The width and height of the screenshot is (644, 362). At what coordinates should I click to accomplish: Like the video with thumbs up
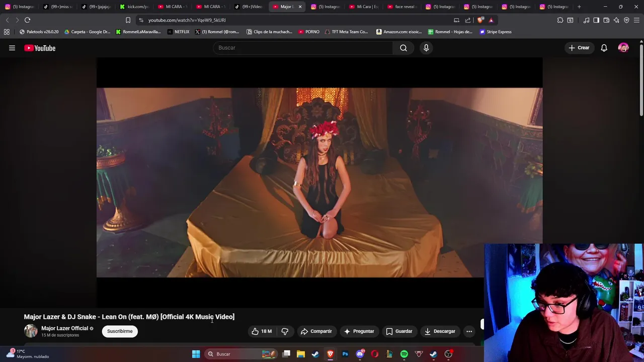[x=262, y=331]
